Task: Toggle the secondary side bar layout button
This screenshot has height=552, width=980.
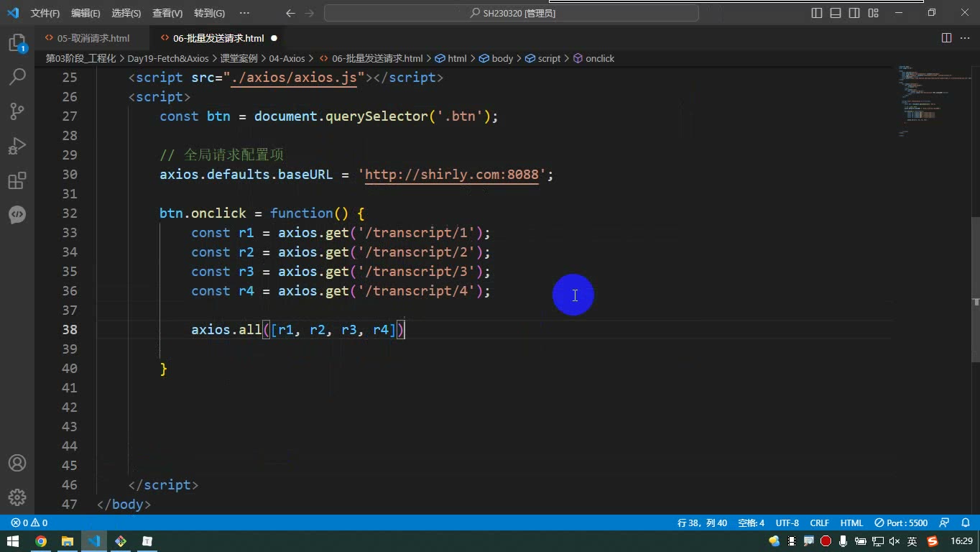Action: coord(854,13)
